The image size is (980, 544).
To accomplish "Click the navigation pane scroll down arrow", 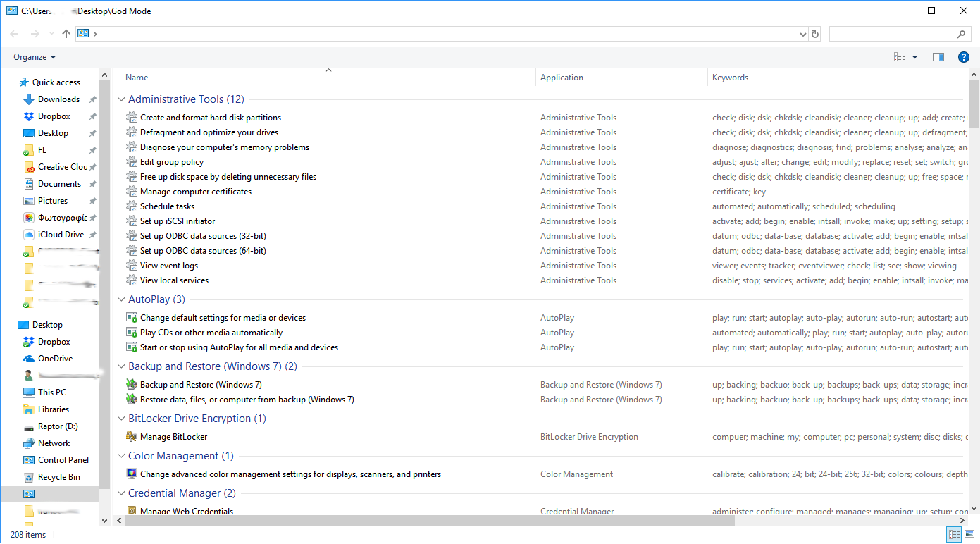I will pyautogui.click(x=105, y=521).
